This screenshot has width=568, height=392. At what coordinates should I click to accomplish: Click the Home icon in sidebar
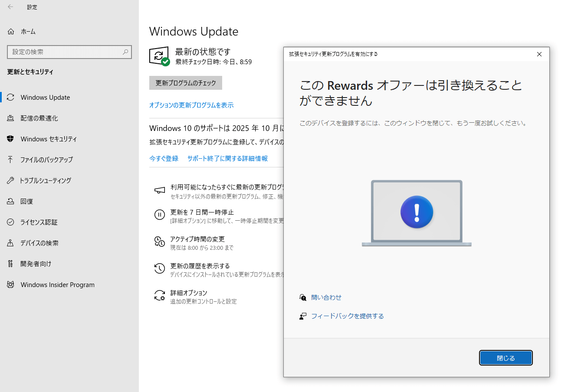pyautogui.click(x=11, y=32)
